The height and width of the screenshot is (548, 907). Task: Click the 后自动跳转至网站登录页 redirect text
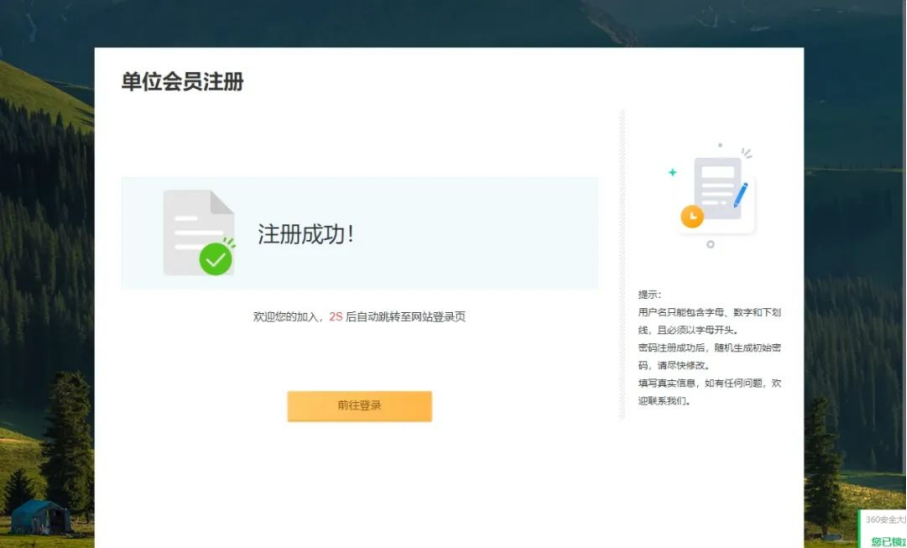pos(406,317)
